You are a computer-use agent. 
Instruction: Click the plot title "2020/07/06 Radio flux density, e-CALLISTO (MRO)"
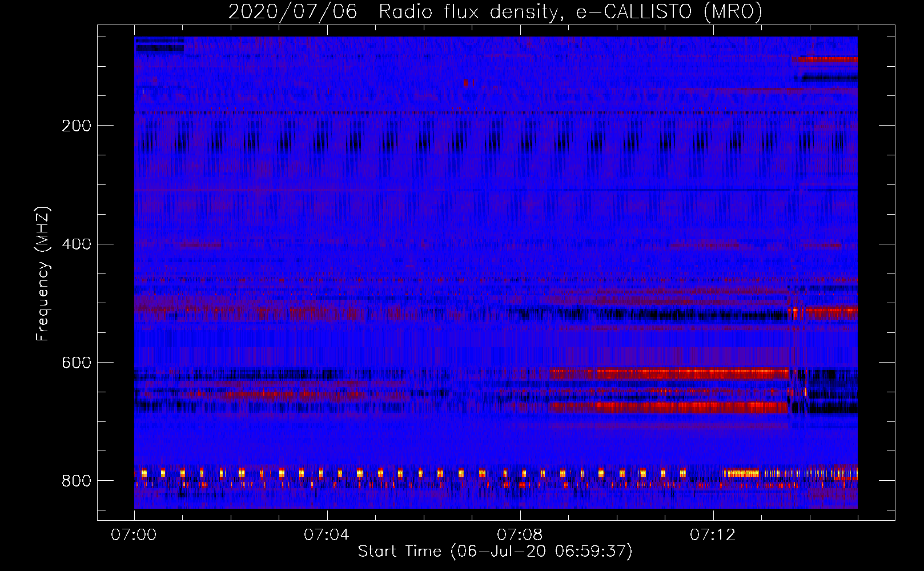point(495,11)
